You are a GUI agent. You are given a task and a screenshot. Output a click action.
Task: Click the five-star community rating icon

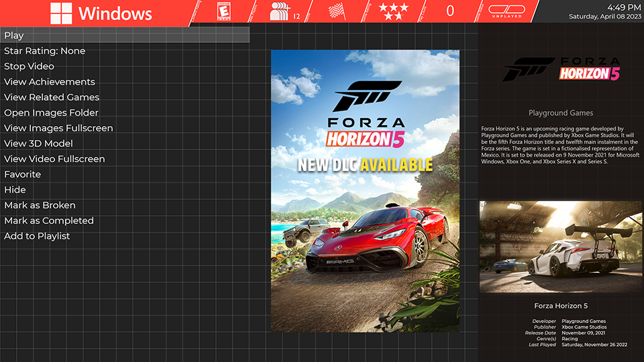394,11
